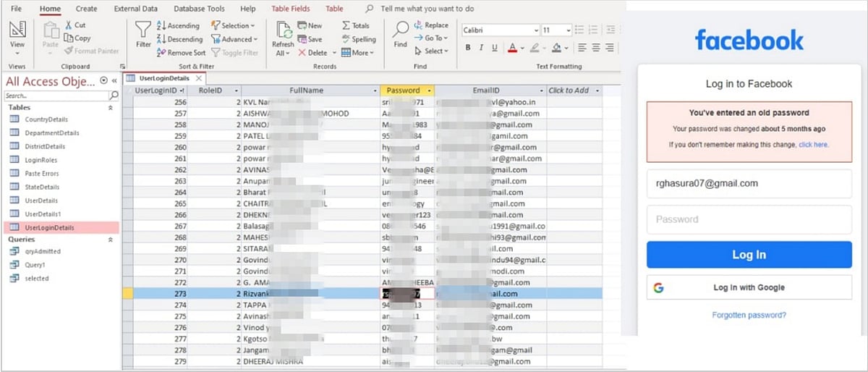Click the Totals sigma icon

pos(346,26)
